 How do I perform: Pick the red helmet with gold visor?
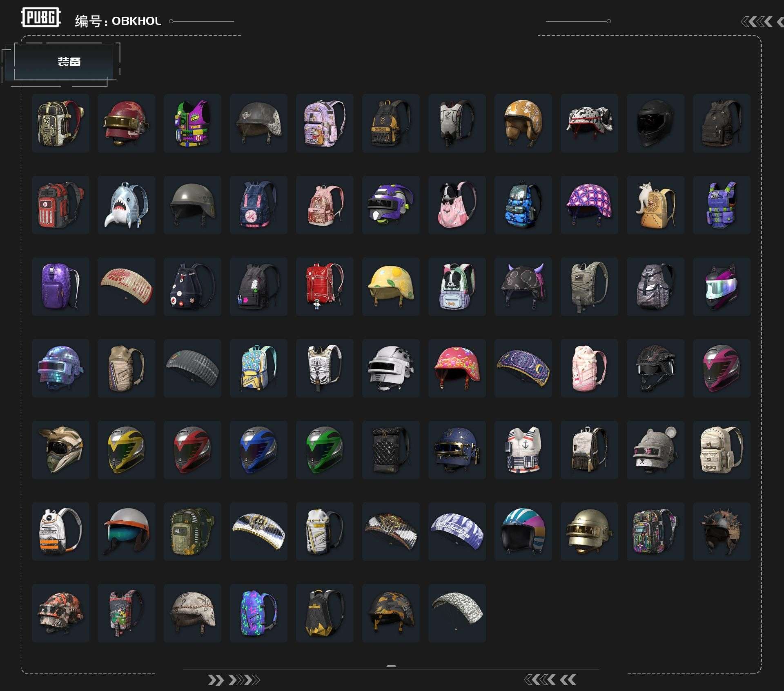(x=127, y=123)
